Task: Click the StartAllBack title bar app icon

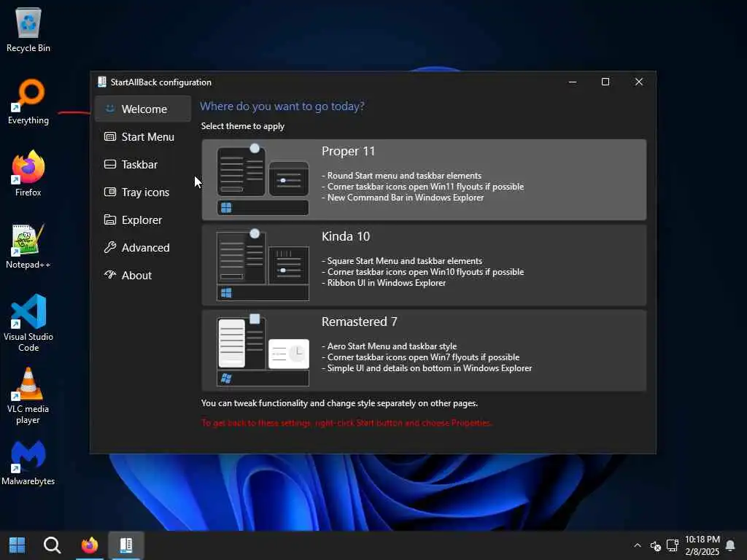Action: [x=102, y=82]
